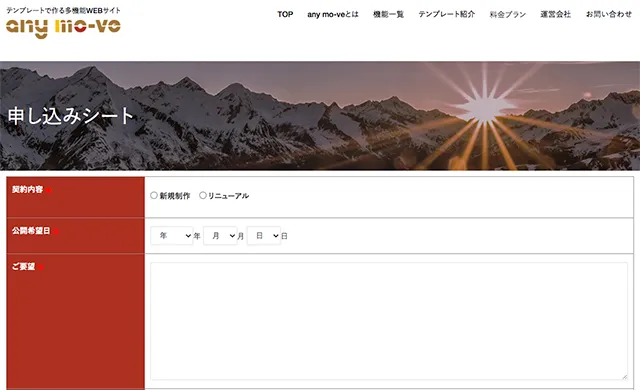Select the 新規制作 radio button
This screenshot has height=390, width=640.
(x=154, y=195)
